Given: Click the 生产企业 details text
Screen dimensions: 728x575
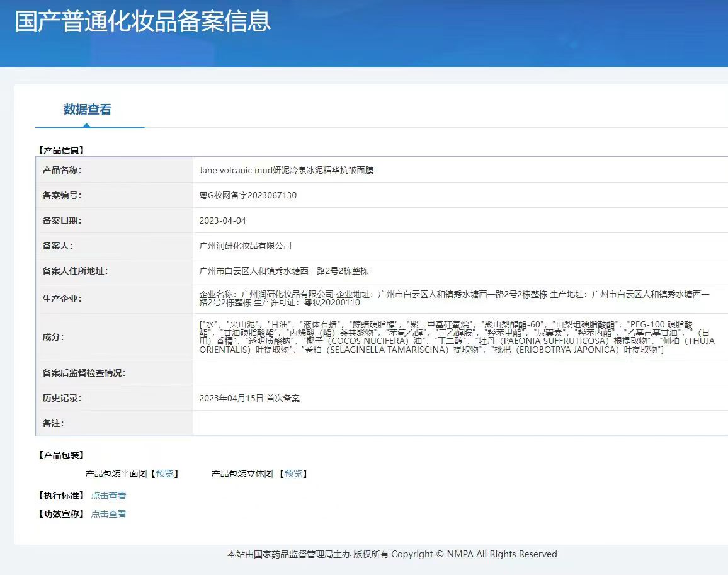Looking at the screenshot, I should [453, 298].
